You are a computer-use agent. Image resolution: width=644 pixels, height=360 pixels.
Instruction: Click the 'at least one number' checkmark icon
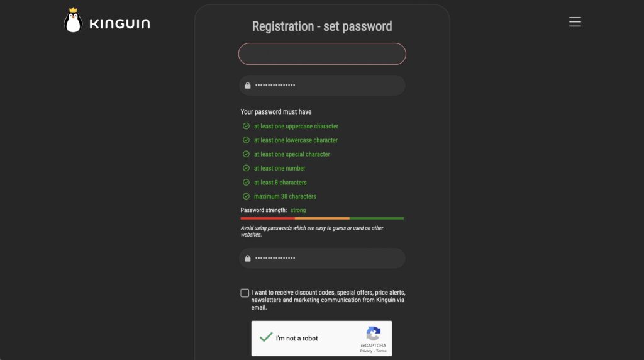[x=247, y=168]
